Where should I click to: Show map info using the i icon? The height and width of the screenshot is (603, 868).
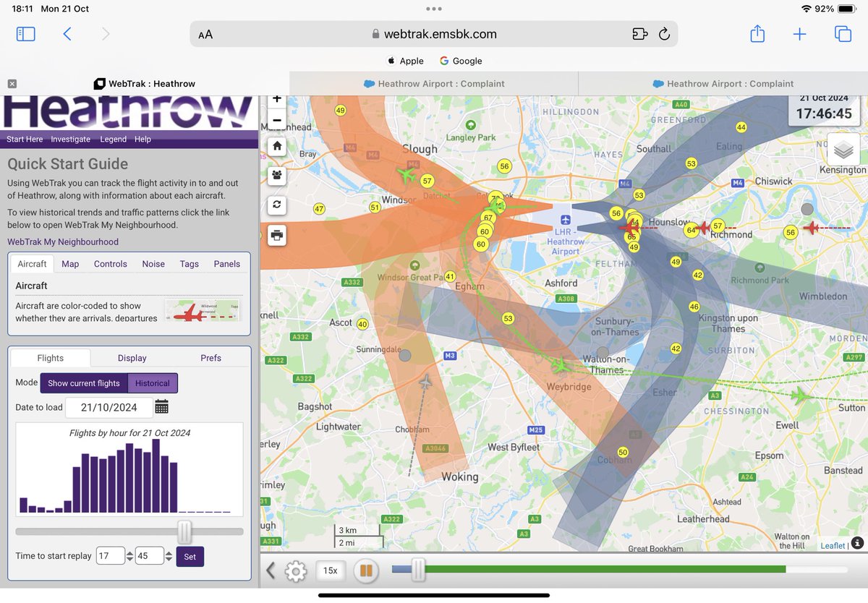pos(858,542)
